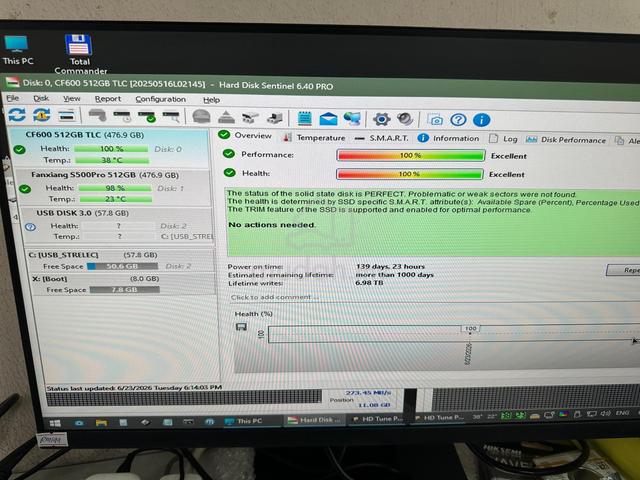Open the View menu
Viewport: 640px width, 480px height.
click(71, 99)
